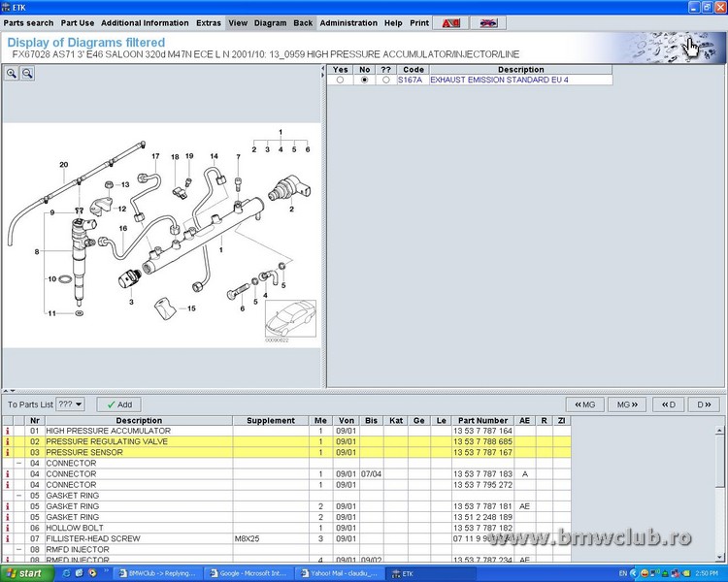728x582 pixels.
Task: Open the Parts search menu
Action: (x=28, y=22)
